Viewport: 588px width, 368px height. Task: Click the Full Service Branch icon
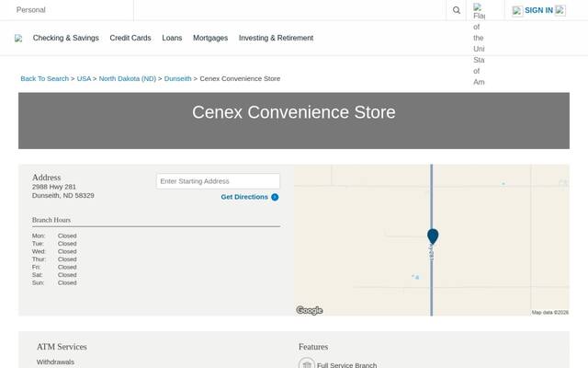point(307,364)
